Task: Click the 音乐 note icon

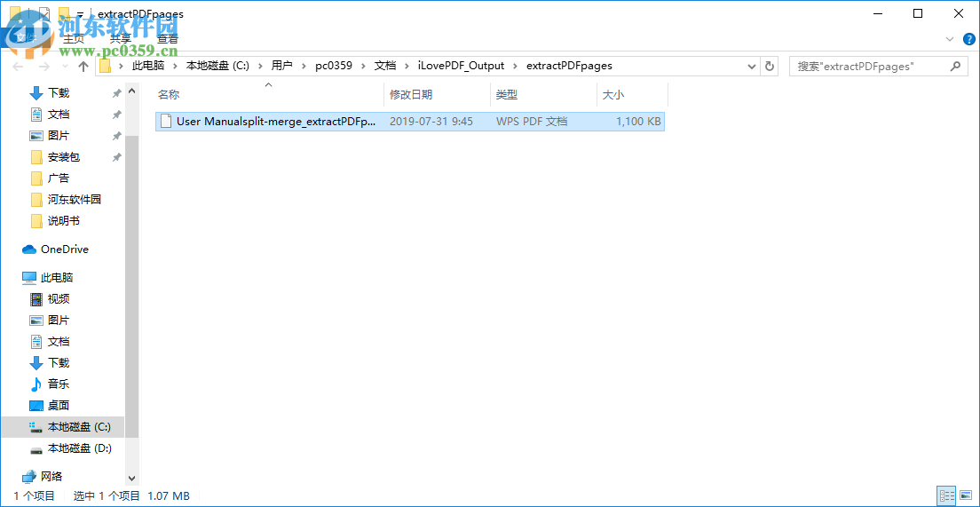Action: click(36, 384)
